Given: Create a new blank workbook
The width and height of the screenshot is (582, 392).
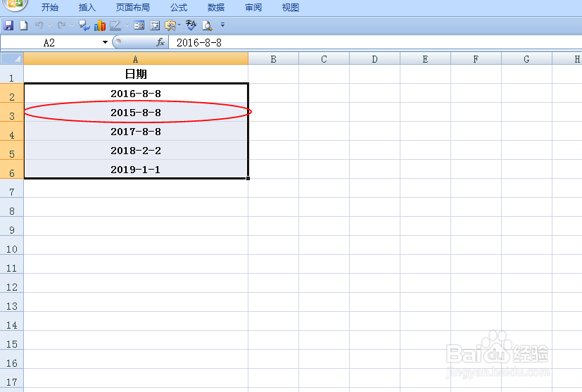Looking at the screenshot, I should pyautogui.click(x=24, y=25).
